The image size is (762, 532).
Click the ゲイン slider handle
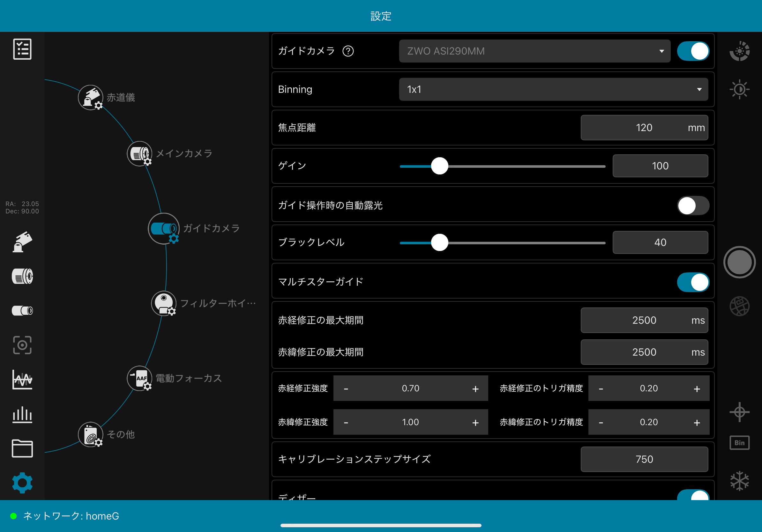(439, 166)
